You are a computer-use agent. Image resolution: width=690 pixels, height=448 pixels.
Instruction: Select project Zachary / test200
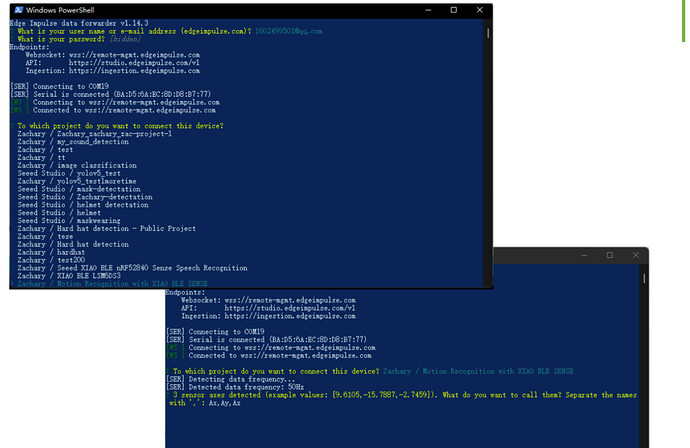(51, 260)
